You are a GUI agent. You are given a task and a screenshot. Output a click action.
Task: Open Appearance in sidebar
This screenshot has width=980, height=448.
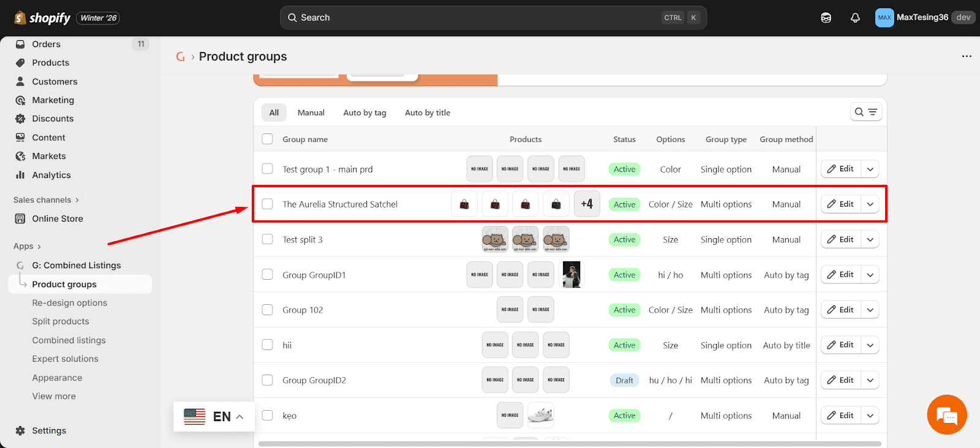coord(57,378)
